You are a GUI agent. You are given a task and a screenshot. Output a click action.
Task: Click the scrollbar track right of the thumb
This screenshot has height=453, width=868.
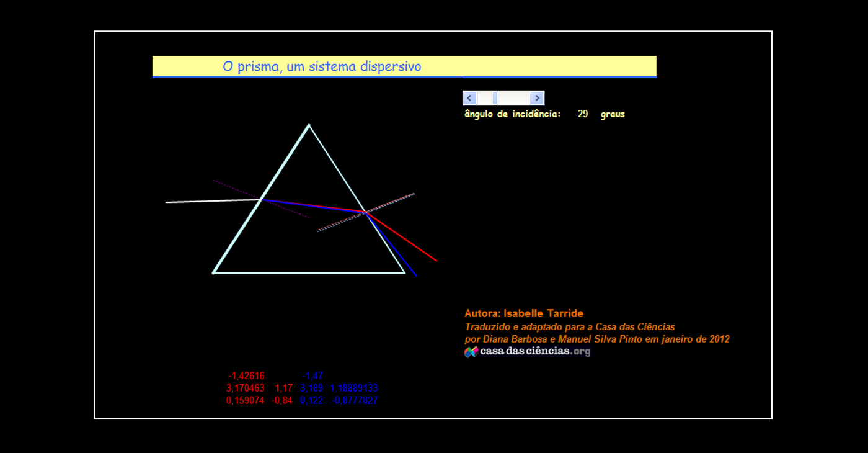tap(515, 98)
